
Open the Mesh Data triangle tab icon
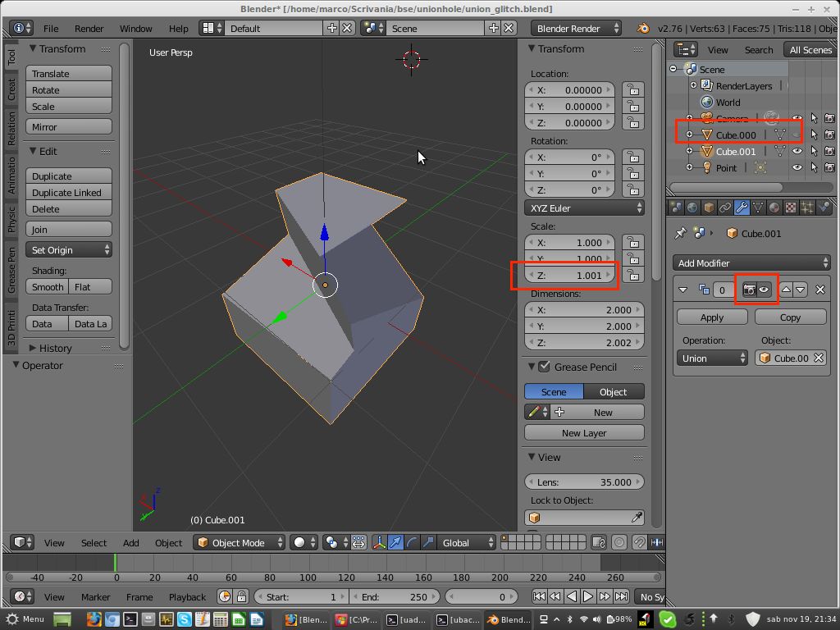point(757,208)
